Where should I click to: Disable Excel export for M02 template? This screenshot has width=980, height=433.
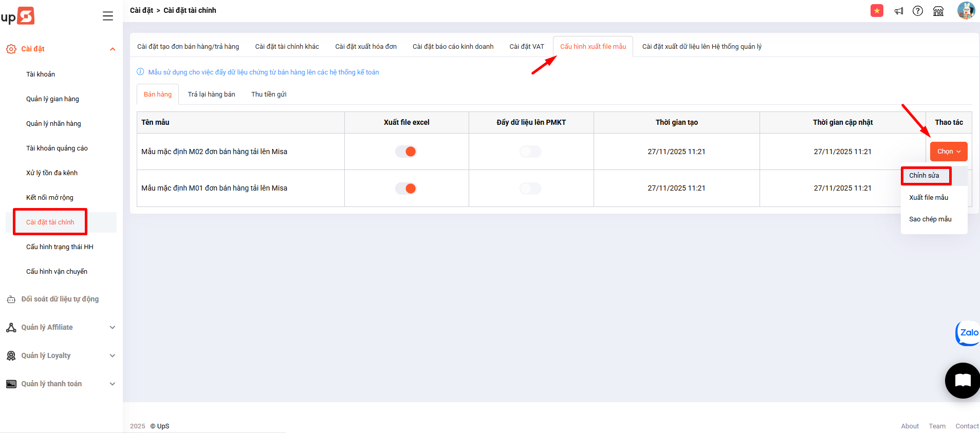pyautogui.click(x=406, y=152)
